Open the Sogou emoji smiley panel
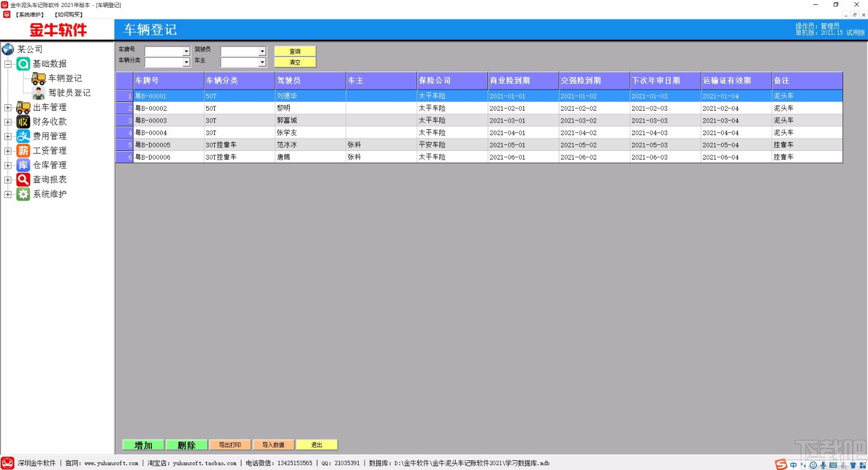The width and height of the screenshot is (868, 470). point(813,465)
